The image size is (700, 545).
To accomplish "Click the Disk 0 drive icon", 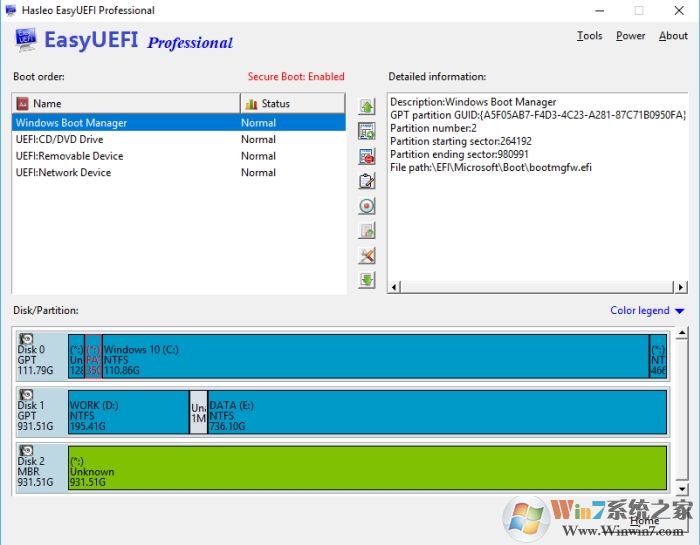I will tap(26, 339).
